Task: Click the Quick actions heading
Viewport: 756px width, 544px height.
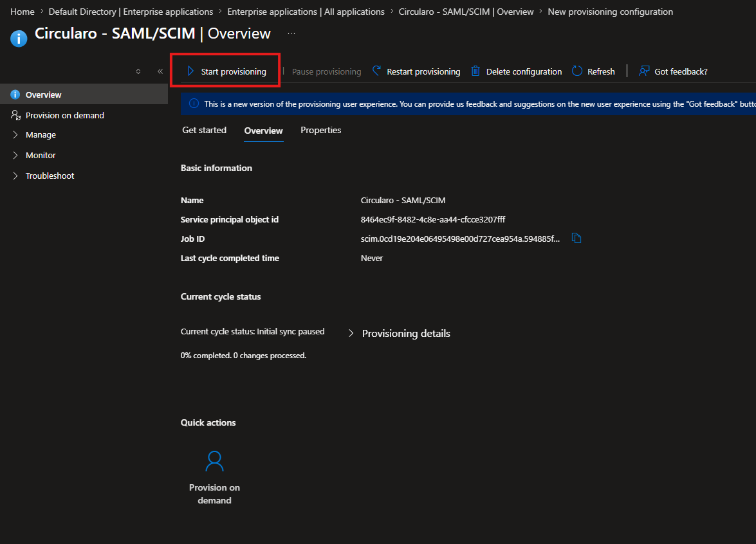Action: click(208, 422)
